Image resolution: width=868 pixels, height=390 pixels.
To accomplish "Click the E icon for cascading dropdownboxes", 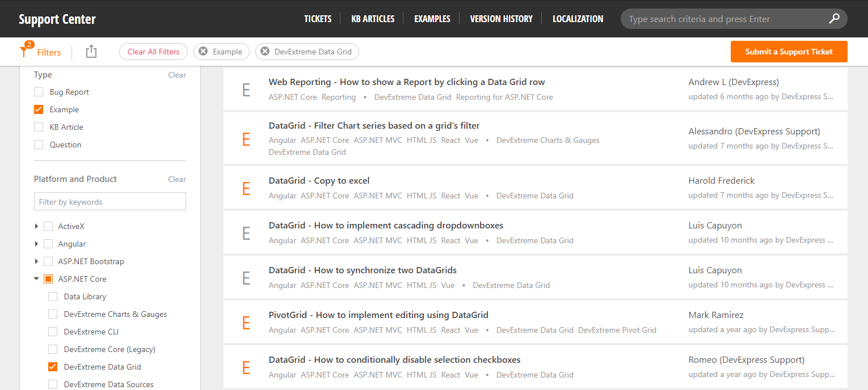I will 246,233.
